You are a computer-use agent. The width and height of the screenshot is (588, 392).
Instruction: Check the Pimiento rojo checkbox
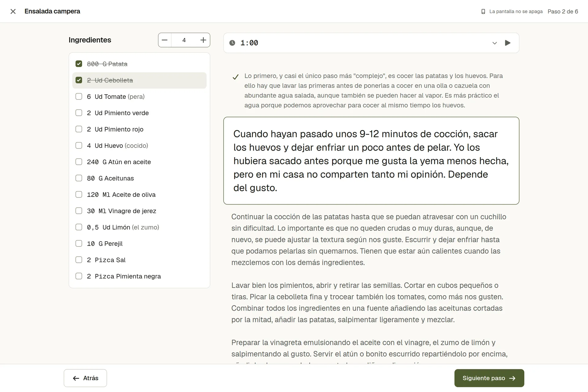coord(79,129)
